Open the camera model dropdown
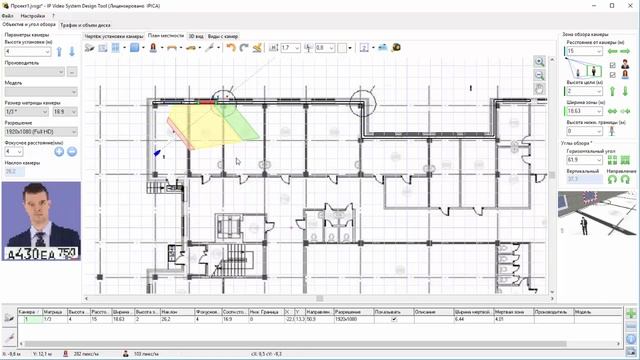 pyautogui.click(x=73, y=92)
